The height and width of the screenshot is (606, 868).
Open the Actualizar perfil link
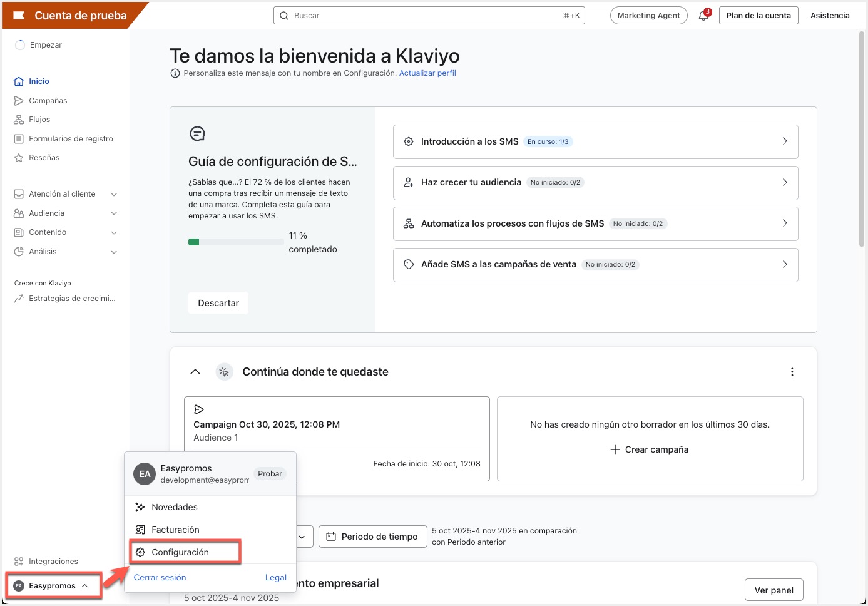[427, 73]
